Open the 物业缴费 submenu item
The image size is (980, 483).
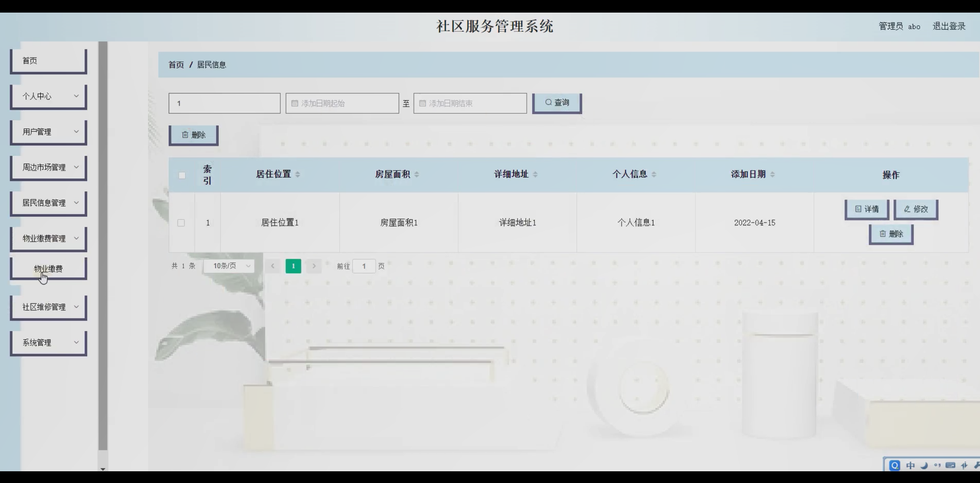[x=48, y=269]
